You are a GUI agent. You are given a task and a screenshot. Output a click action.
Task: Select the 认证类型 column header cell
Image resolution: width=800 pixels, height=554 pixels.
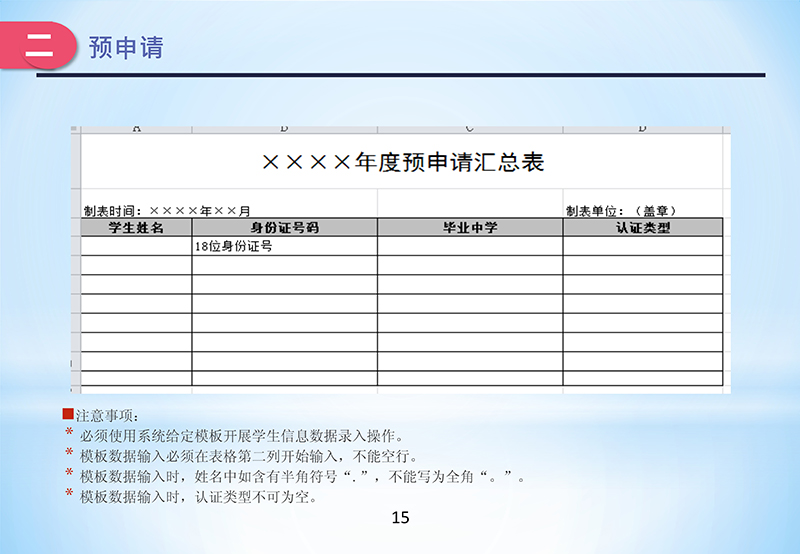click(x=643, y=228)
